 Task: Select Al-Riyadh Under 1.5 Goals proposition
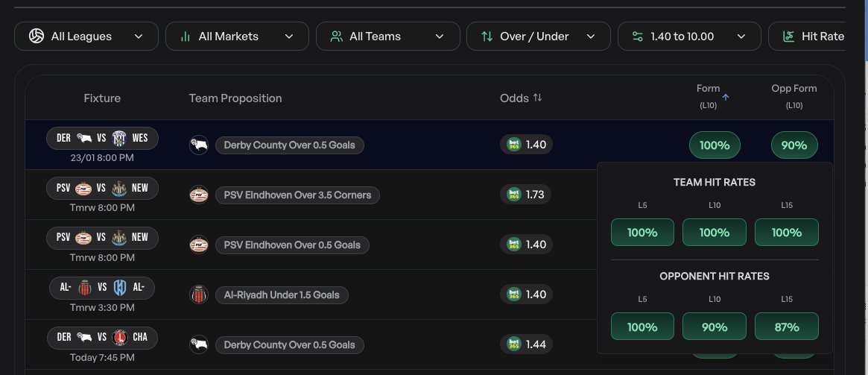tap(282, 294)
